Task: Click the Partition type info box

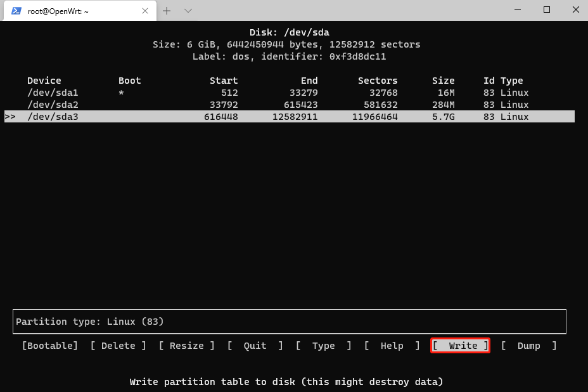Action: [x=289, y=322]
